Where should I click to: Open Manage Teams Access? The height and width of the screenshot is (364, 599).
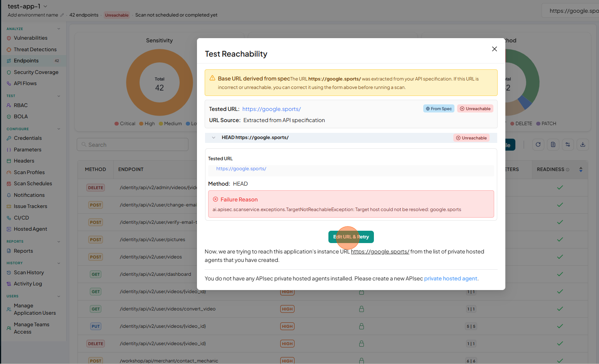[32, 328]
